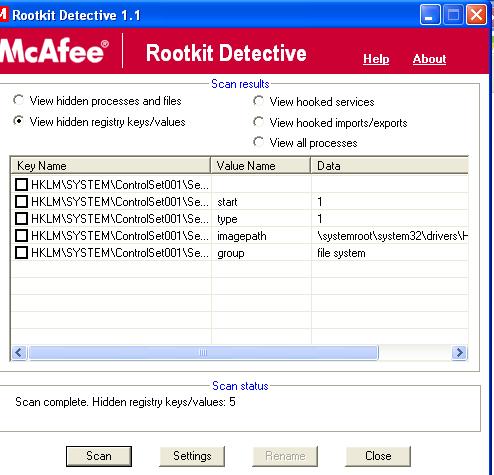Click the McAfee app icon in title bar
This screenshot has height=475, width=494.
pos(3,15)
